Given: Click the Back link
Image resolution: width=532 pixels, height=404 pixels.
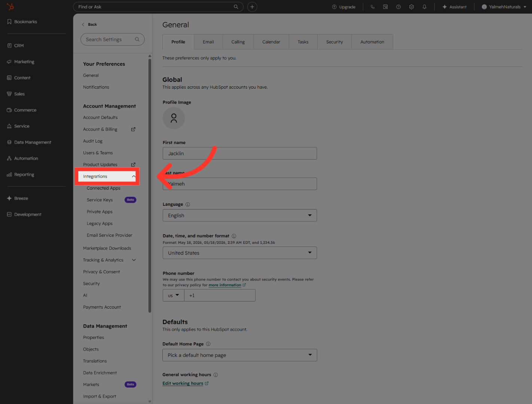Looking at the screenshot, I should click(x=89, y=24).
